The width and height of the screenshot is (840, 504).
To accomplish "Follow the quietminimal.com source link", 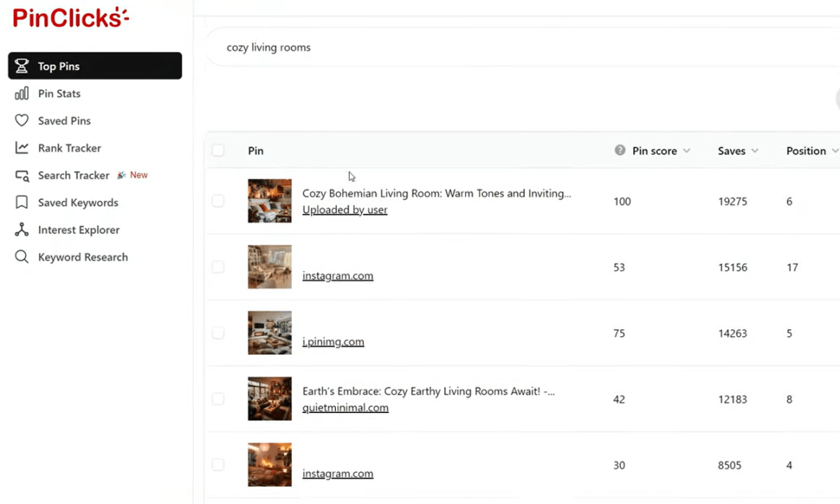I will pos(345,408).
